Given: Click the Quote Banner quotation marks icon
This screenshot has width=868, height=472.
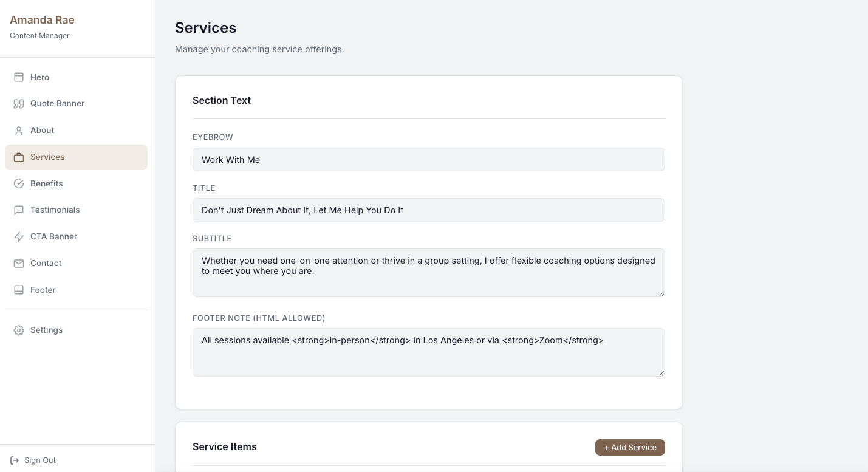Looking at the screenshot, I should click(19, 103).
